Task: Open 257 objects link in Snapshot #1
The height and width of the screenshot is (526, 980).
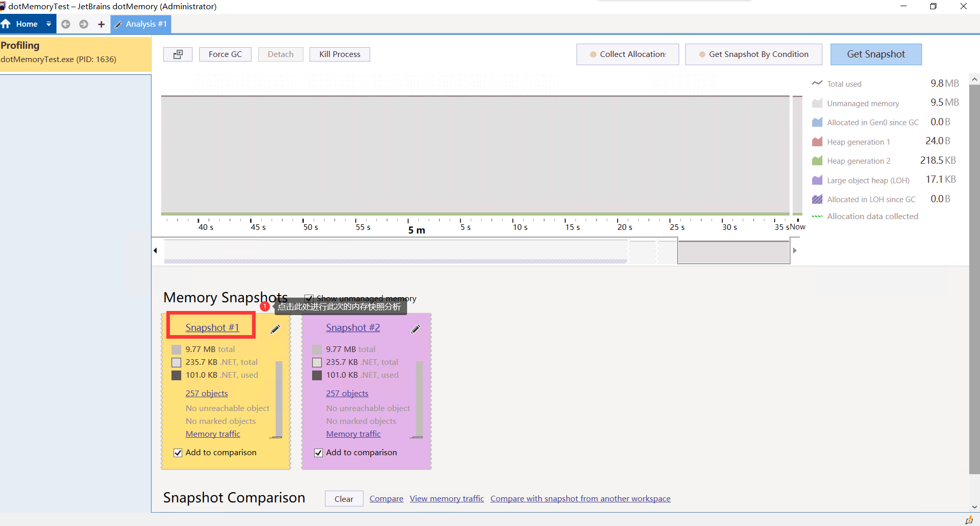Action: 206,393
